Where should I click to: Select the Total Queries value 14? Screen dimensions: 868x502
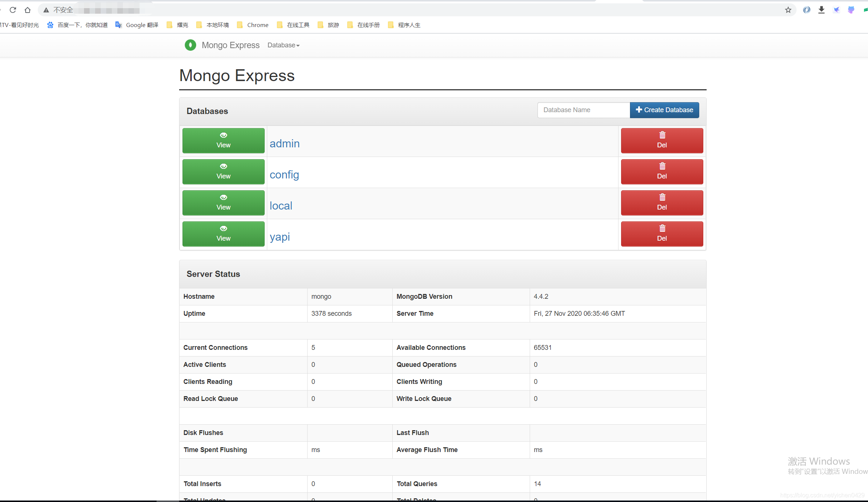[537, 484]
